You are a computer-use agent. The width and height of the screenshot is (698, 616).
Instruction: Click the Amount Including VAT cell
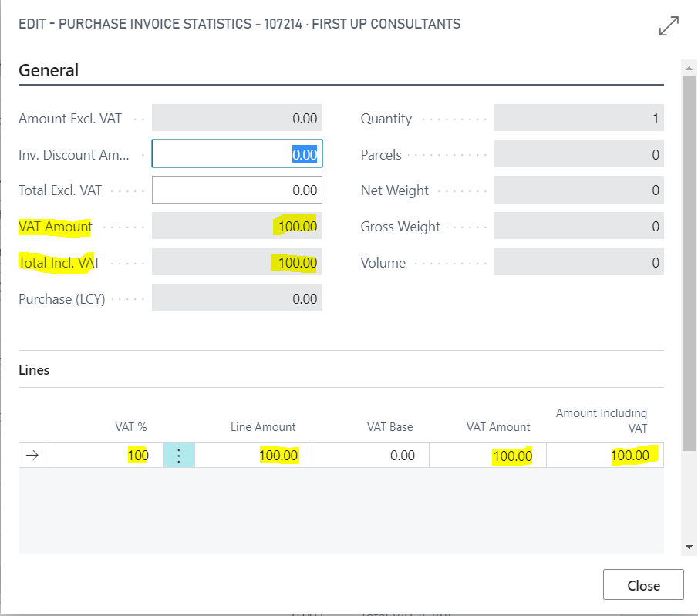[605, 456]
